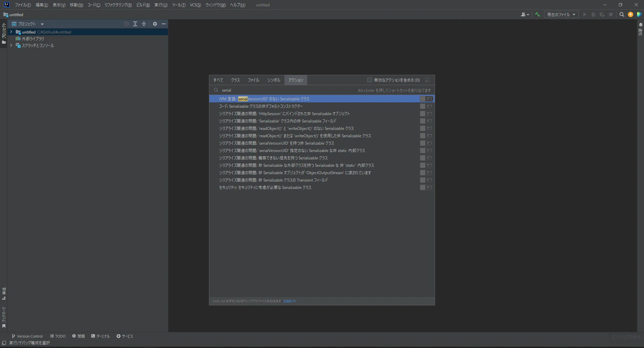Image resolution: width=644 pixels, height=348 pixels.
Task: Open the TODO tool window
Action: click(x=58, y=336)
